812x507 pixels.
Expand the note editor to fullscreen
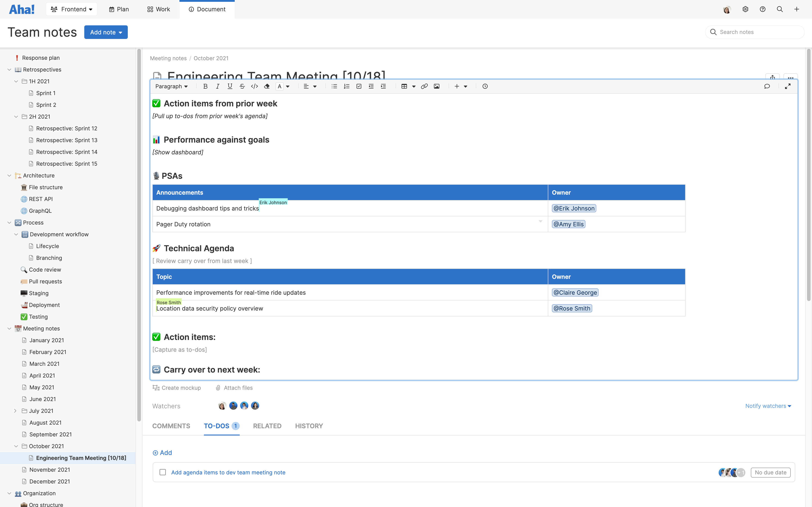[788, 86]
